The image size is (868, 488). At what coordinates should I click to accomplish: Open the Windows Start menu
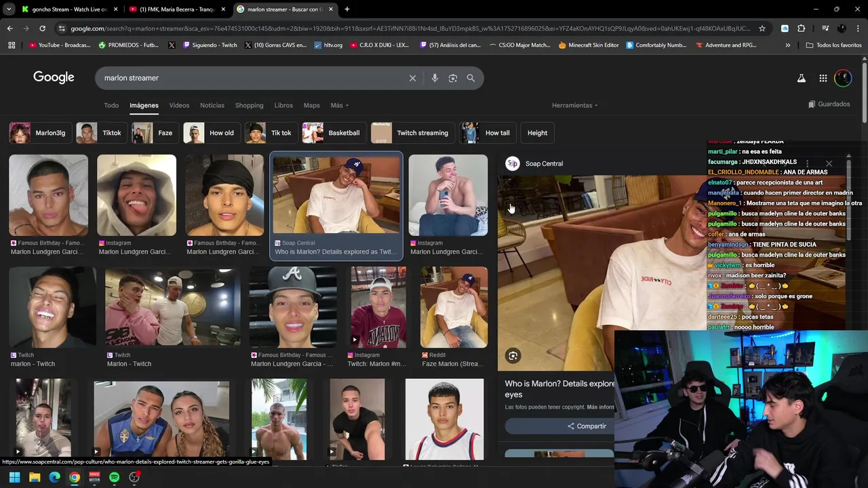click(14, 477)
